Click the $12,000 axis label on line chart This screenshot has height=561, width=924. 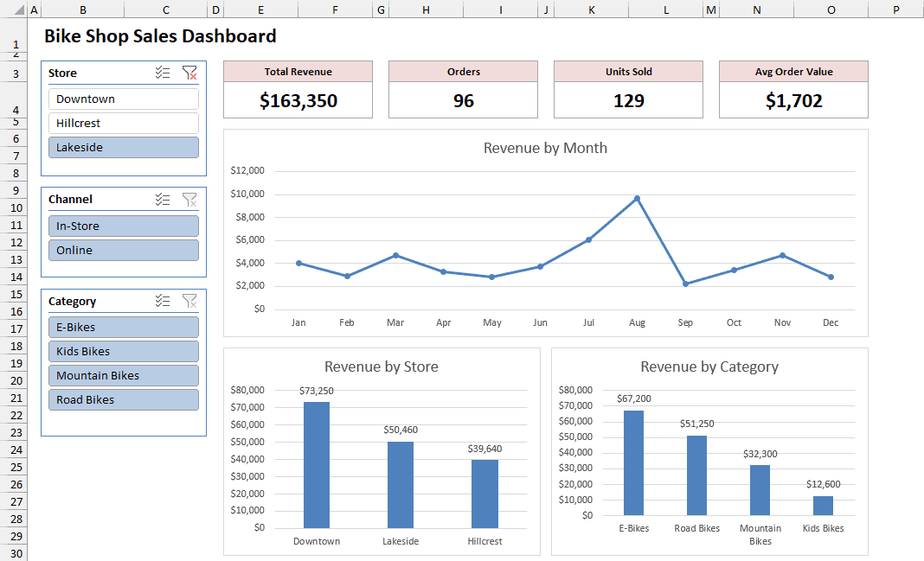tap(247, 170)
